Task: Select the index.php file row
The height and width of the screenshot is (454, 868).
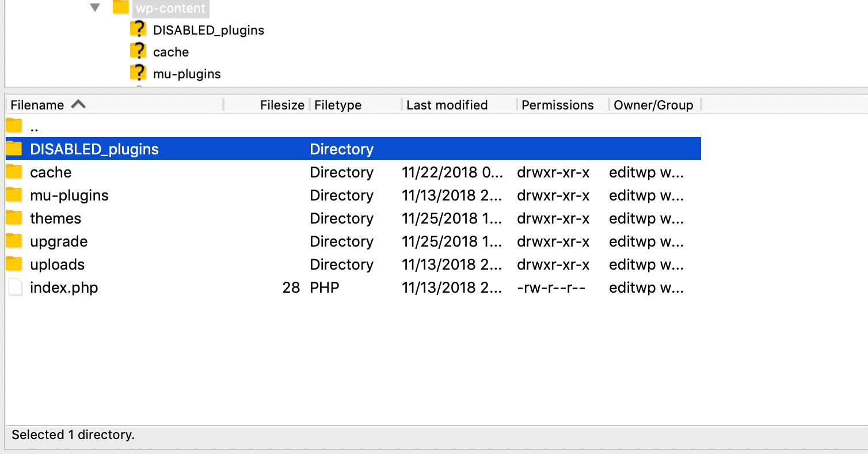Action: (64, 287)
